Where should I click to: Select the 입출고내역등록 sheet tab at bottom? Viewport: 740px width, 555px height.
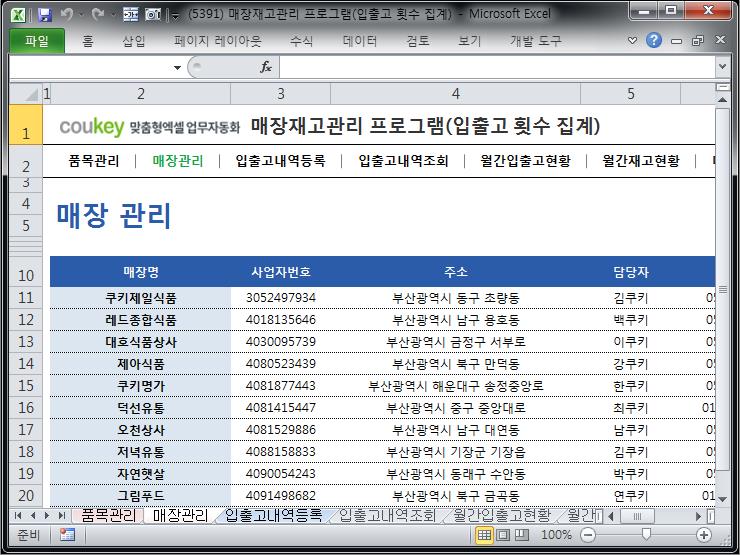pyautogui.click(x=274, y=515)
